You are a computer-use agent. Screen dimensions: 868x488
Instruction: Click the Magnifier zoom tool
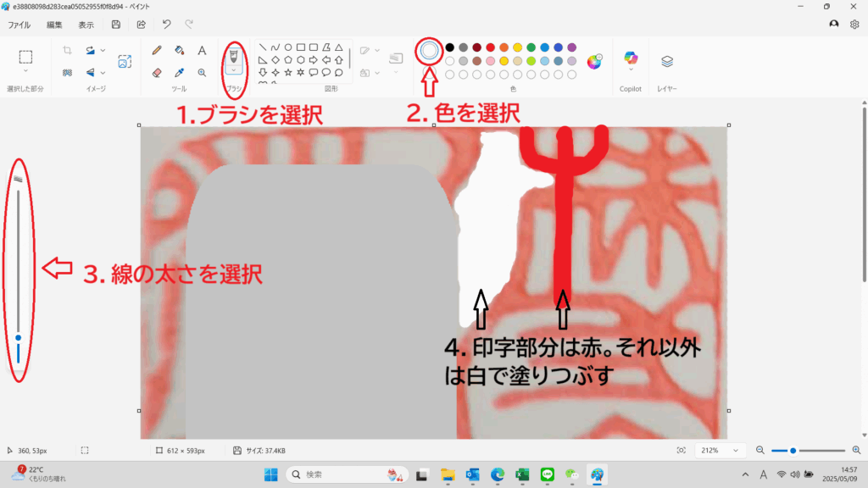(202, 73)
